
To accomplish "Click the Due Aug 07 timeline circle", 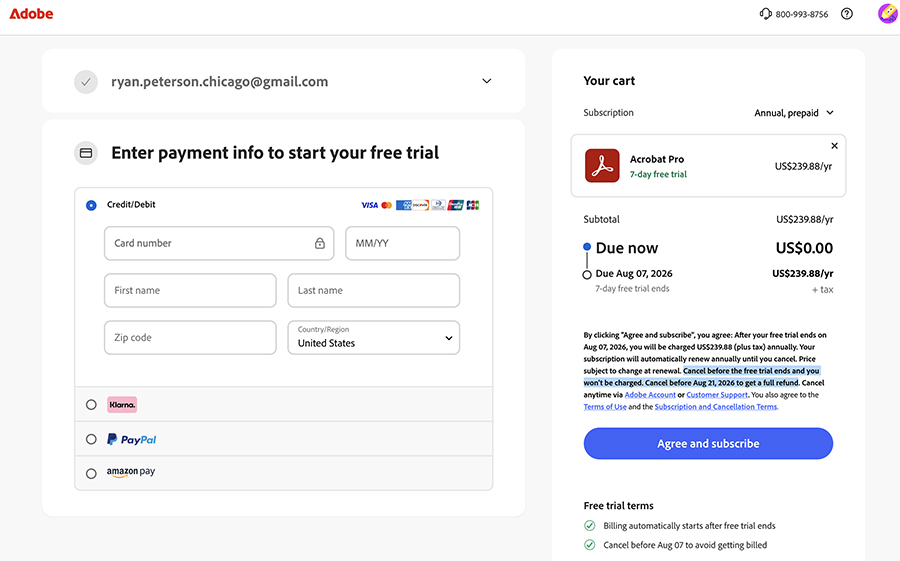I will [587, 275].
